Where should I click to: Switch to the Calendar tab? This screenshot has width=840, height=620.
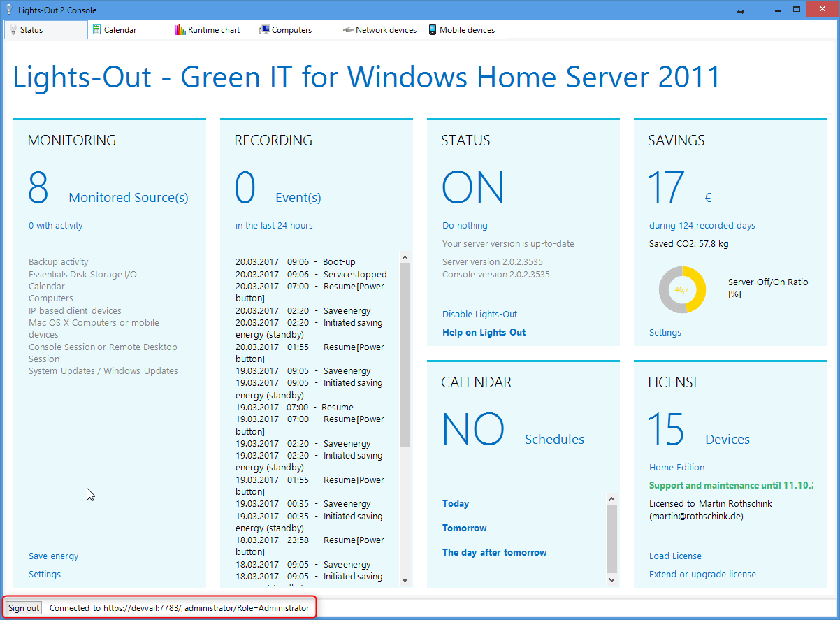[130, 30]
